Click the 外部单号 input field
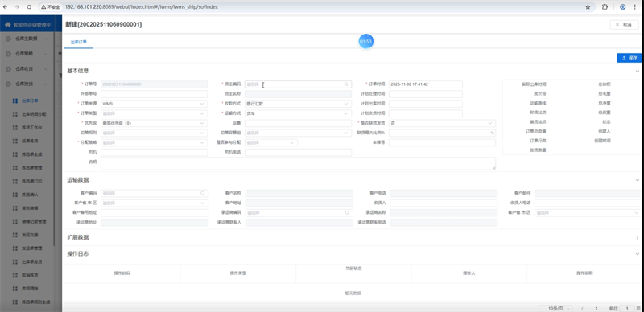The height and width of the screenshot is (312, 644). coord(154,94)
